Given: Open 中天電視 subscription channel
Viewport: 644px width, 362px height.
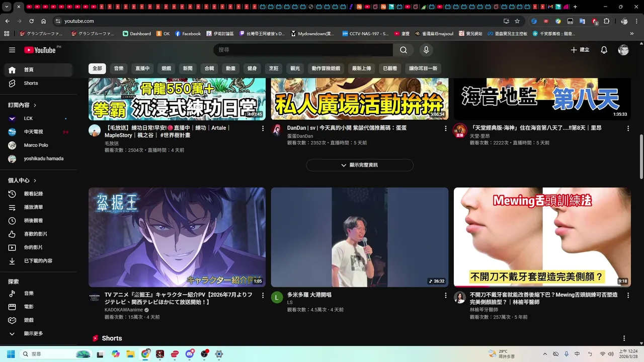Looking at the screenshot, I should tap(39, 132).
